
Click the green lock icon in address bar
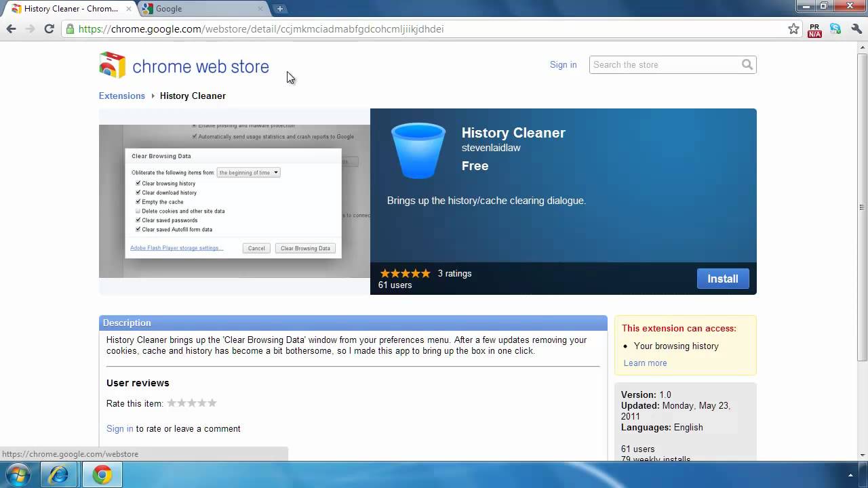70,28
